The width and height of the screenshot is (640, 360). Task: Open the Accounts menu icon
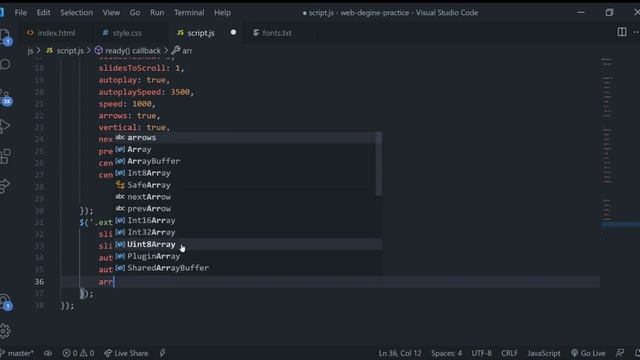6,302
